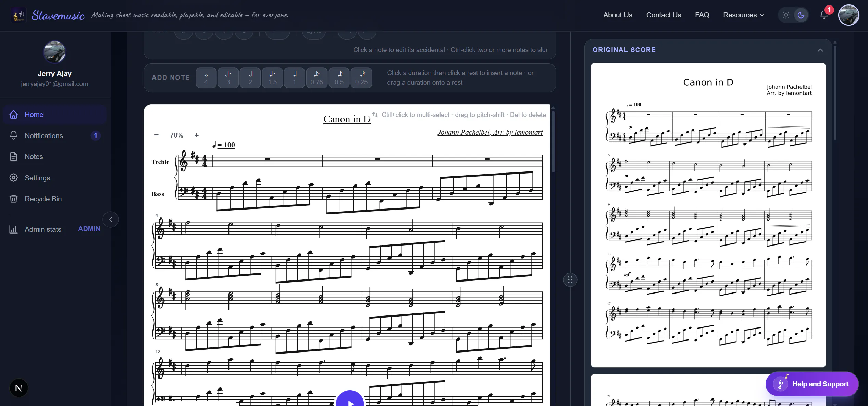Zoom in the score with plus

pos(197,135)
